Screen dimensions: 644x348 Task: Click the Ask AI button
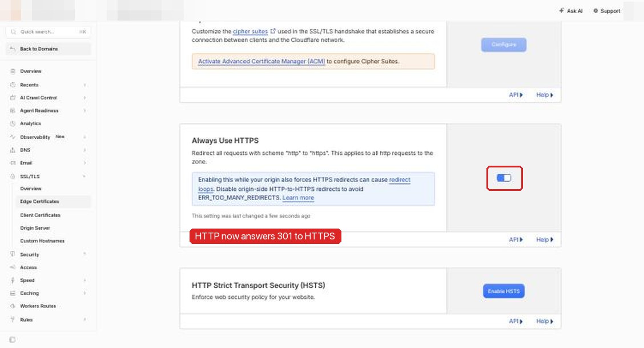pos(570,11)
